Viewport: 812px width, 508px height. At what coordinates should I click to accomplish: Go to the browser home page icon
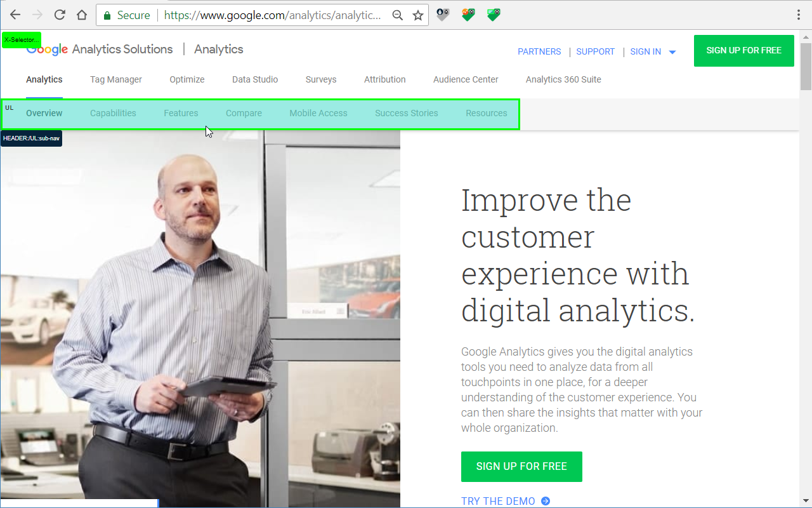[x=82, y=15]
